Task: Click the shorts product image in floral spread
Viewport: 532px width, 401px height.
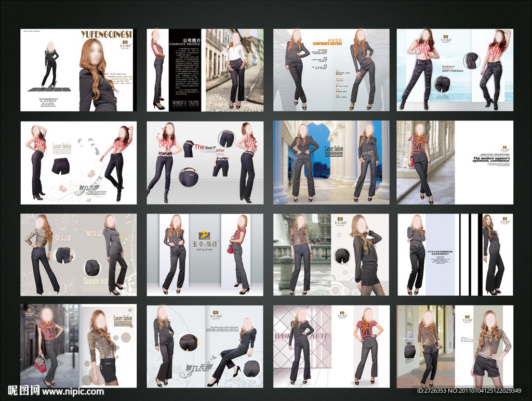Action: (x=61, y=166)
